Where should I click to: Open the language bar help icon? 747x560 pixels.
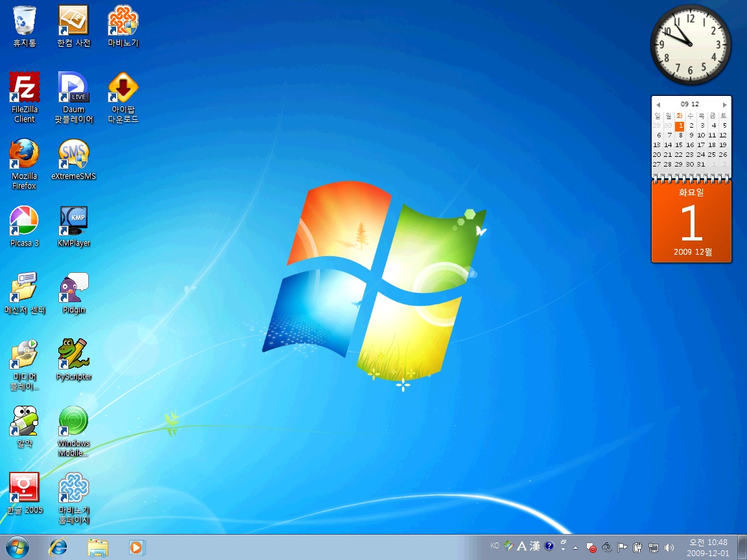point(549,546)
